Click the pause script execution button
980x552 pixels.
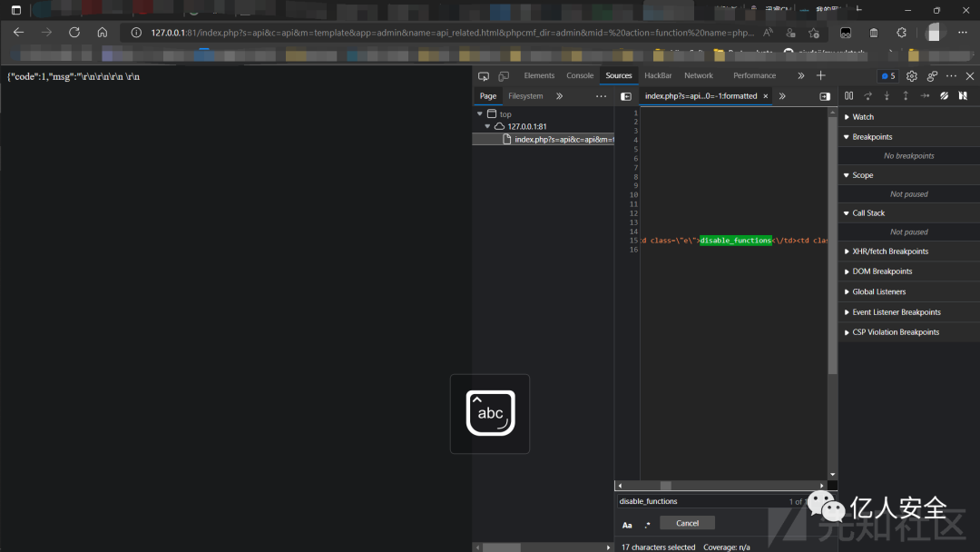(x=849, y=96)
